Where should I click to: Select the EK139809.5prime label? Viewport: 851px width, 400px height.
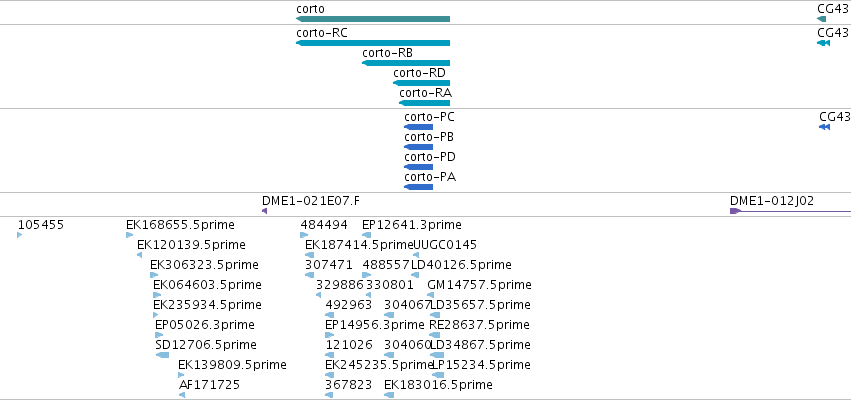click(x=232, y=364)
